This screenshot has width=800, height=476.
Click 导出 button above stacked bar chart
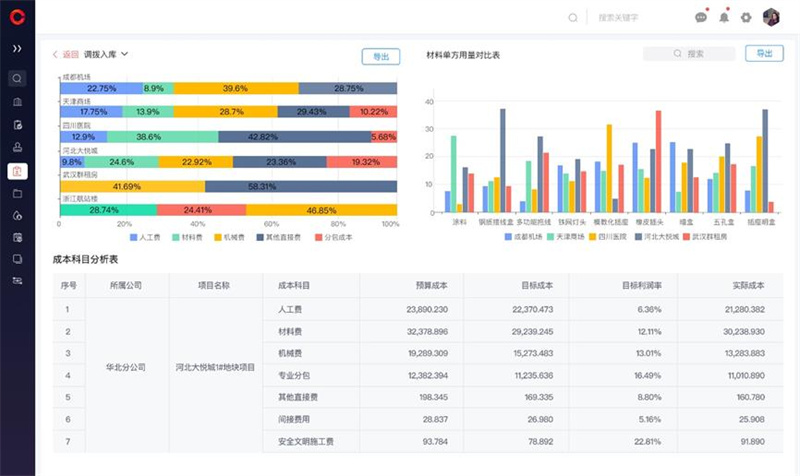click(380, 57)
